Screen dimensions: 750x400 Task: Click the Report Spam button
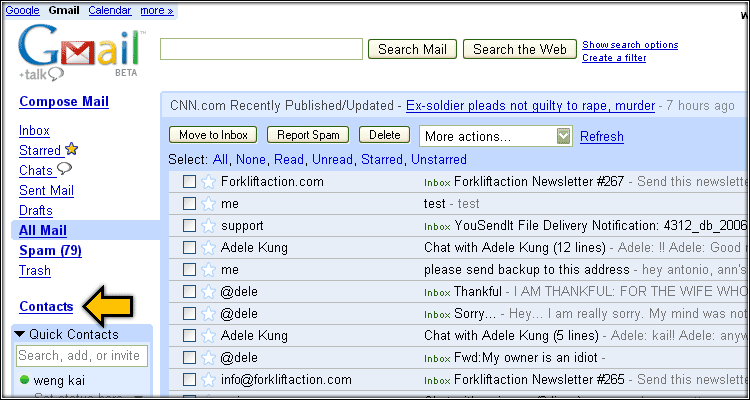pyautogui.click(x=308, y=135)
